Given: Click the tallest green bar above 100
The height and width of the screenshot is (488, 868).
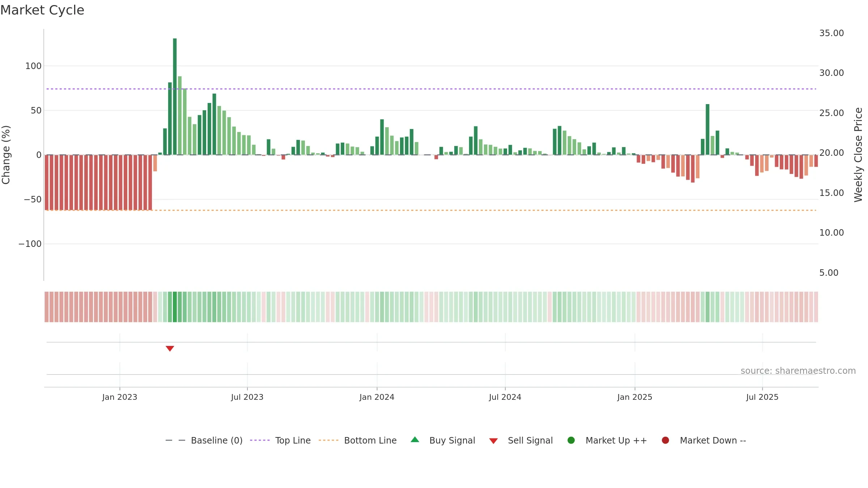Looking at the screenshot, I should pyautogui.click(x=175, y=97).
